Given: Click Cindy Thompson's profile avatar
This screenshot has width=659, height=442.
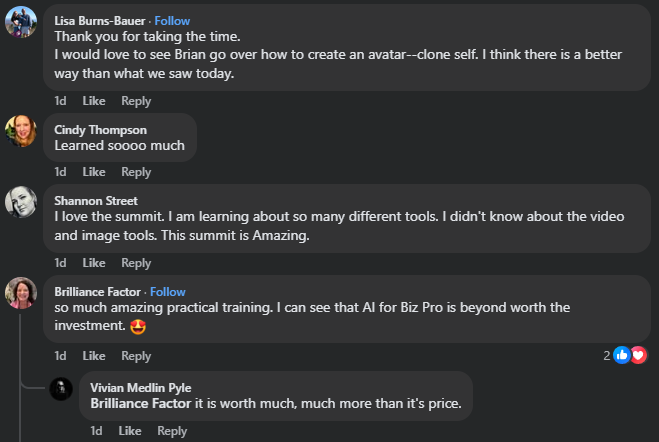Looking at the screenshot, I should 22,132.
